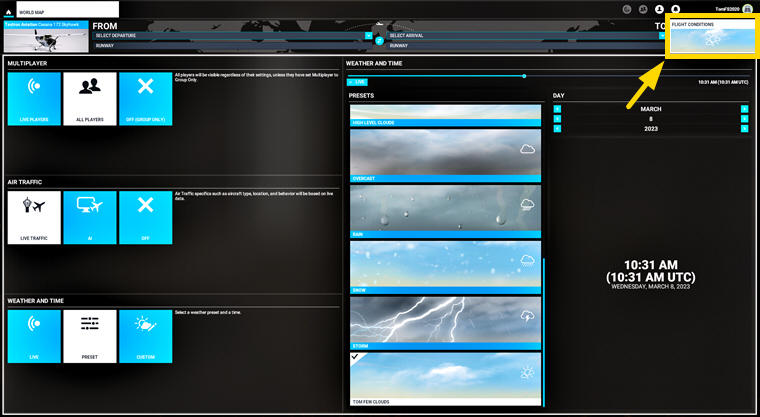Choose the Overcast weather preset
The image size is (760, 417).
pyautogui.click(x=445, y=156)
